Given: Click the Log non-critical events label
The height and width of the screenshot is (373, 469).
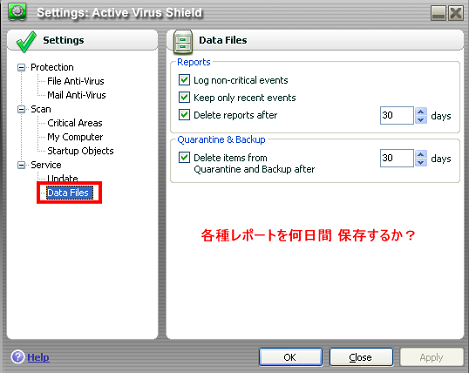Looking at the screenshot, I should 241,80.
